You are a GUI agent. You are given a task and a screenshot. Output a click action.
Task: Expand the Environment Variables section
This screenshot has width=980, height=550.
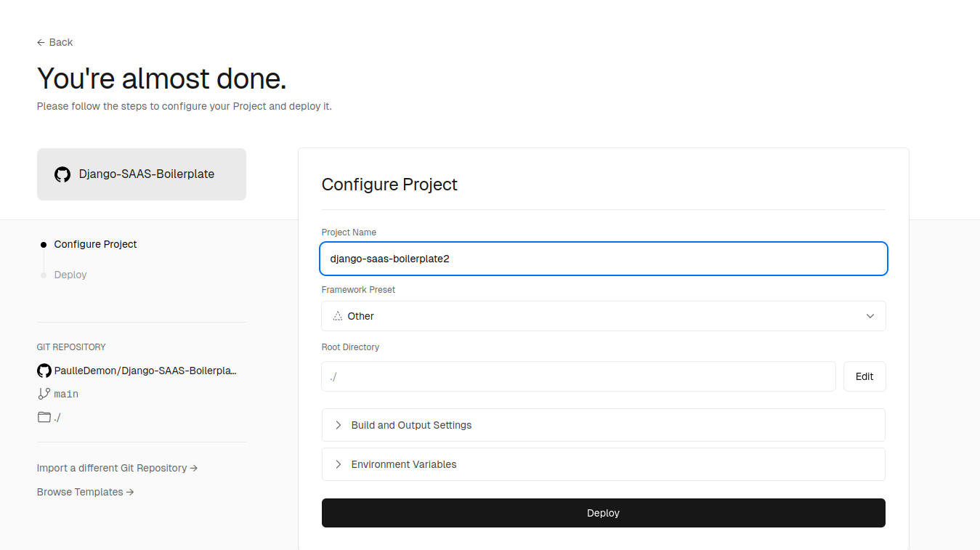click(603, 464)
